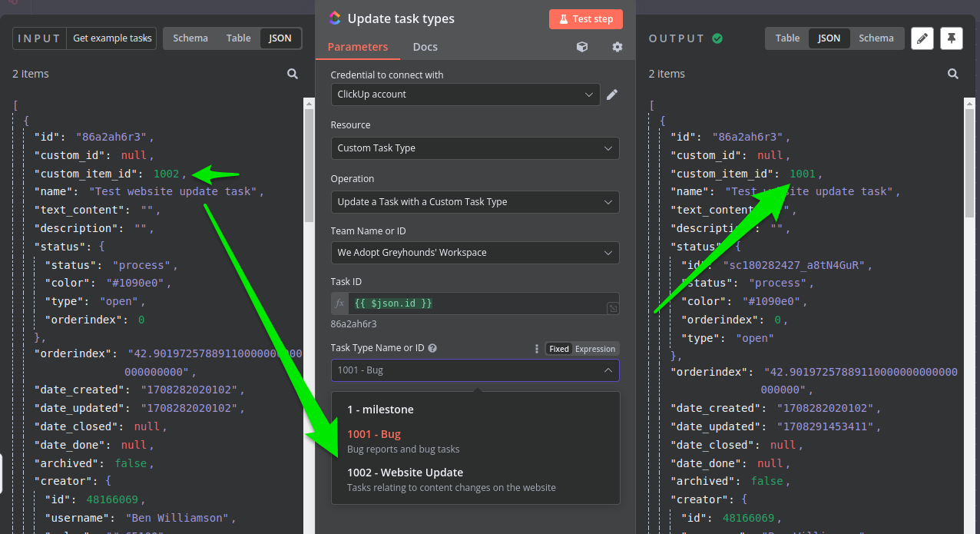Open node settings gear icon

pos(617,47)
